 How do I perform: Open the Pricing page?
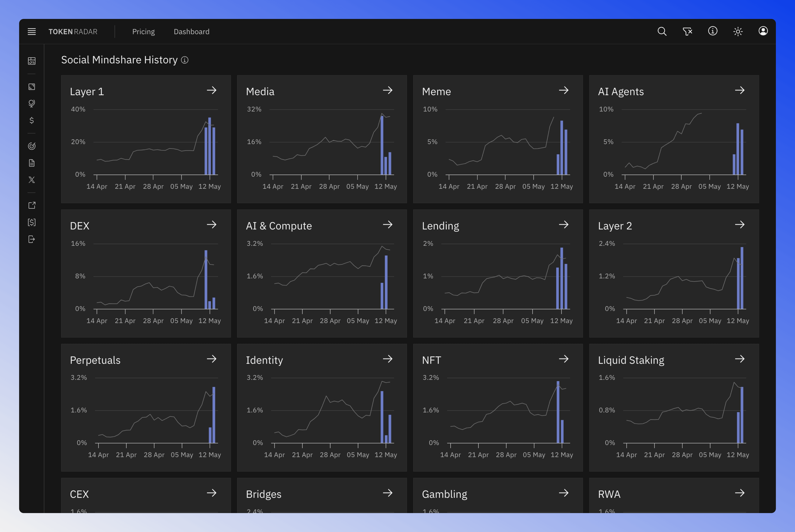click(x=143, y=32)
